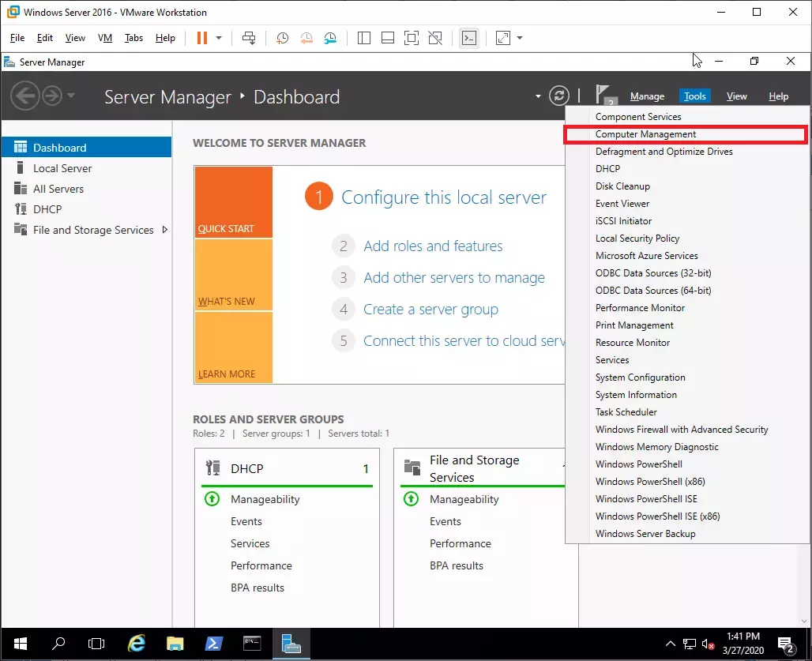Open the Action Center notification icon

[788, 644]
